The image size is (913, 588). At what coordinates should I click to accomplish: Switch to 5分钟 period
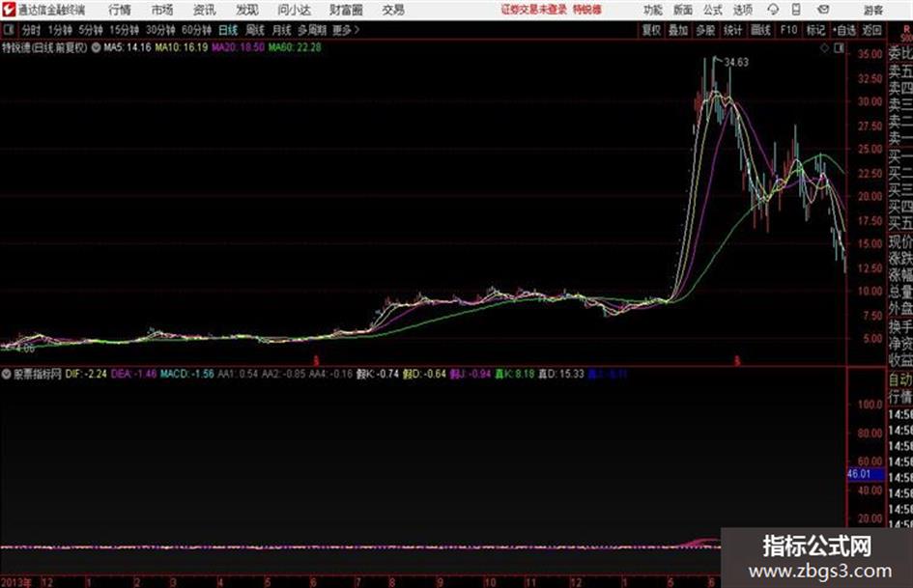(90, 30)
